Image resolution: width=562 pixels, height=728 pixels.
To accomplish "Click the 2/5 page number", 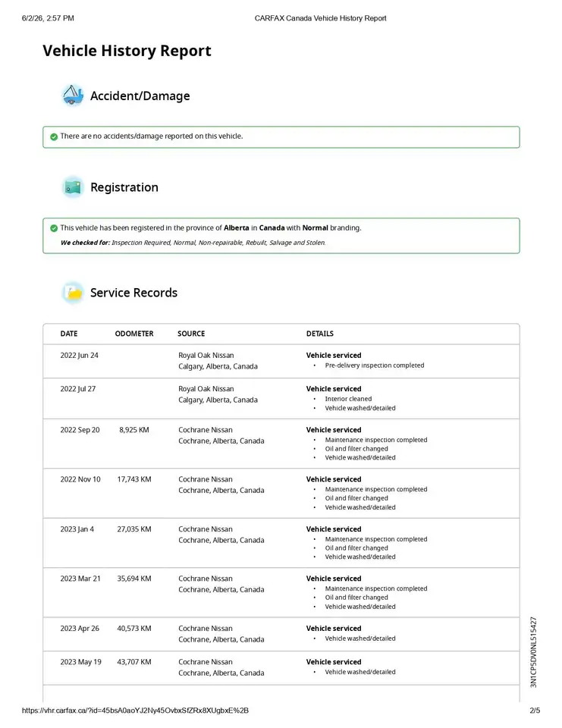I will [x=535, y=711].
